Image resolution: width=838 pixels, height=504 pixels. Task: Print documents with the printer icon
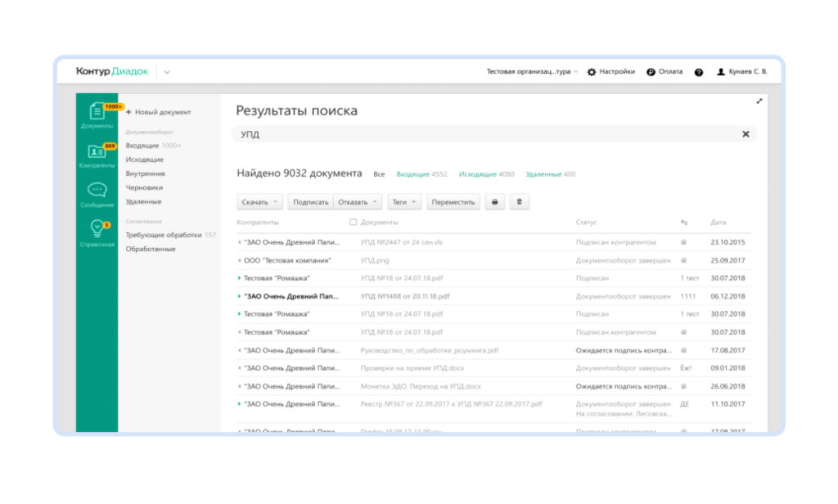(x=494, y=200)
